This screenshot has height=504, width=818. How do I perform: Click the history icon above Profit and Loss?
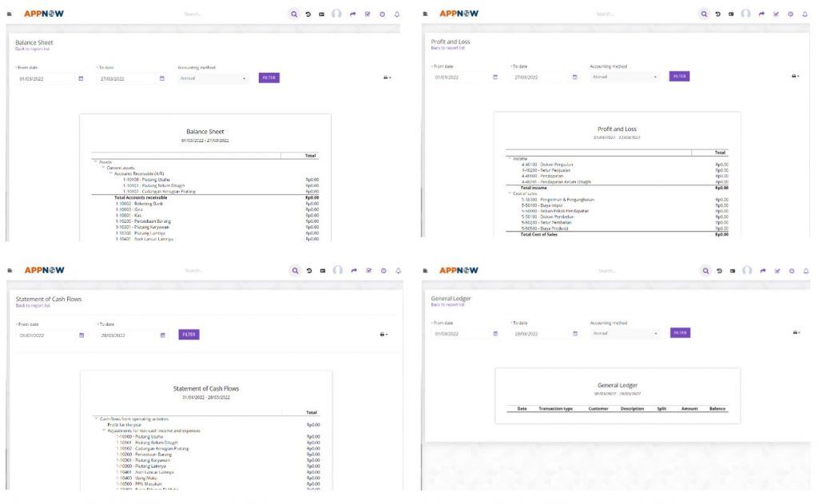point(717,14)
